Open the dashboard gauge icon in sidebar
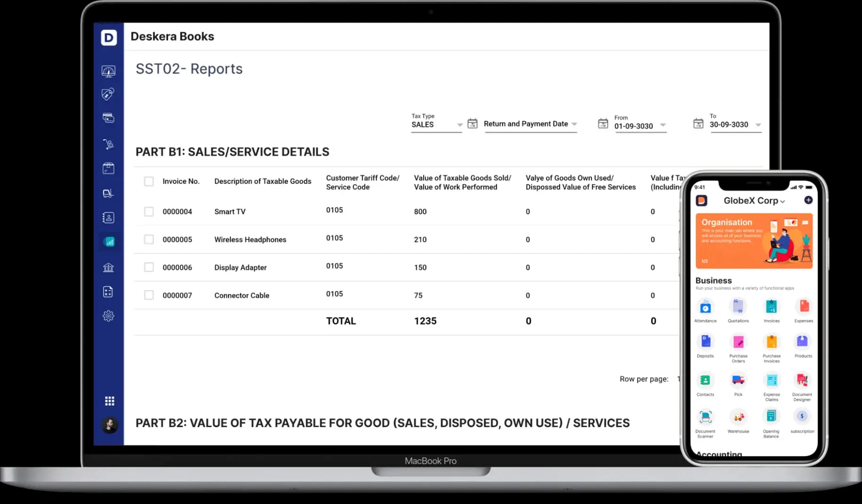This screenshot has height=504, width=862. (x=108, y=71)
